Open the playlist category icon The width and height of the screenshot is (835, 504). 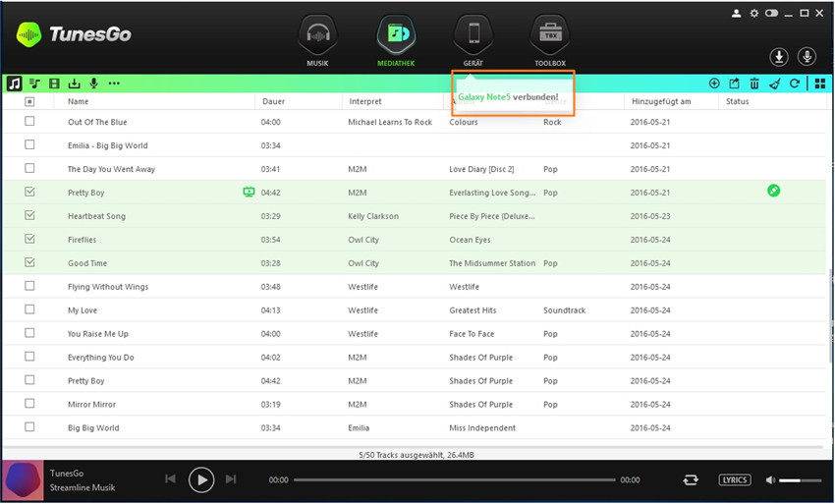pyautogui.click(x=34, y=84)
